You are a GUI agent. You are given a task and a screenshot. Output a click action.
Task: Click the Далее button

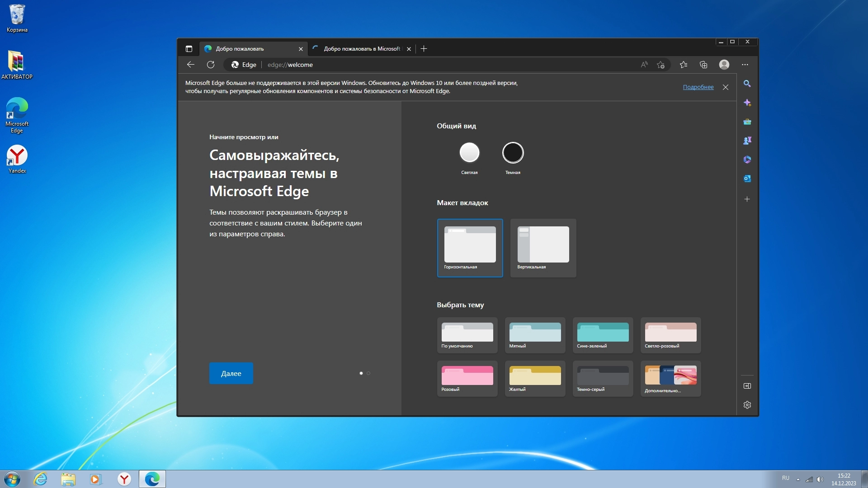coord(231,373)
